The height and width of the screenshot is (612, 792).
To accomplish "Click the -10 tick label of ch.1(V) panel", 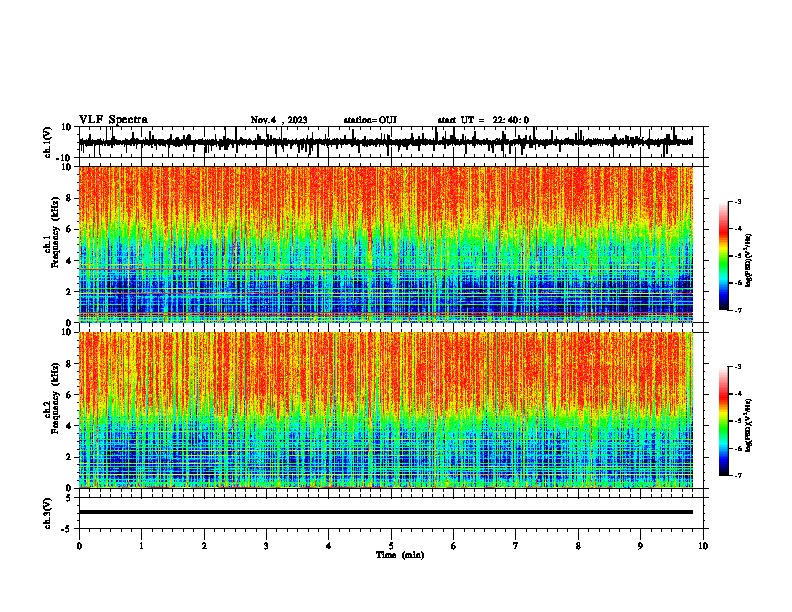I will tap(64, 157).
